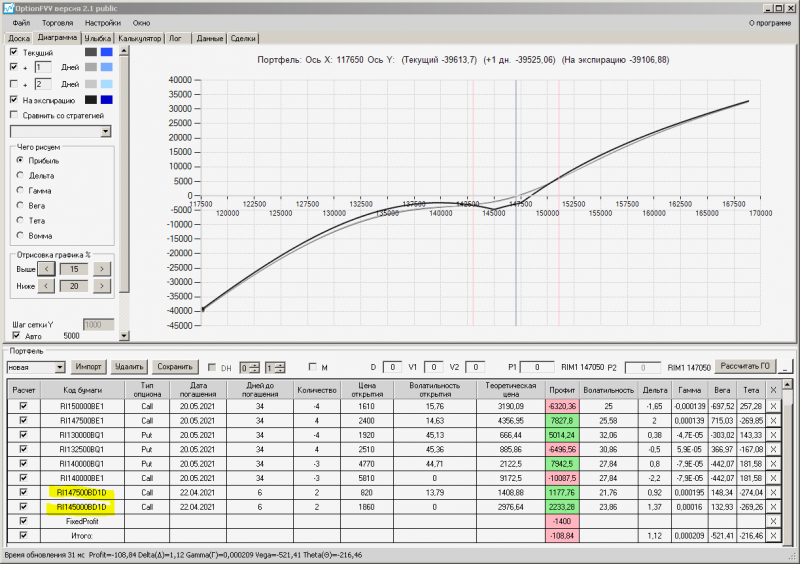
Task: Pick light blue swatch for +2 Дней
Action: pyautogui.click(x=107, y=84)
